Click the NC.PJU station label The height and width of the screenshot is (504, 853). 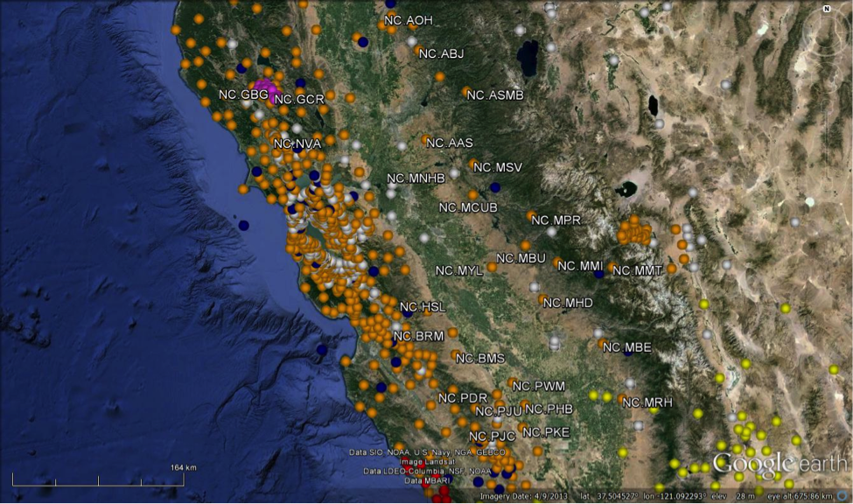pyautogui.click(x=499, y=411)
